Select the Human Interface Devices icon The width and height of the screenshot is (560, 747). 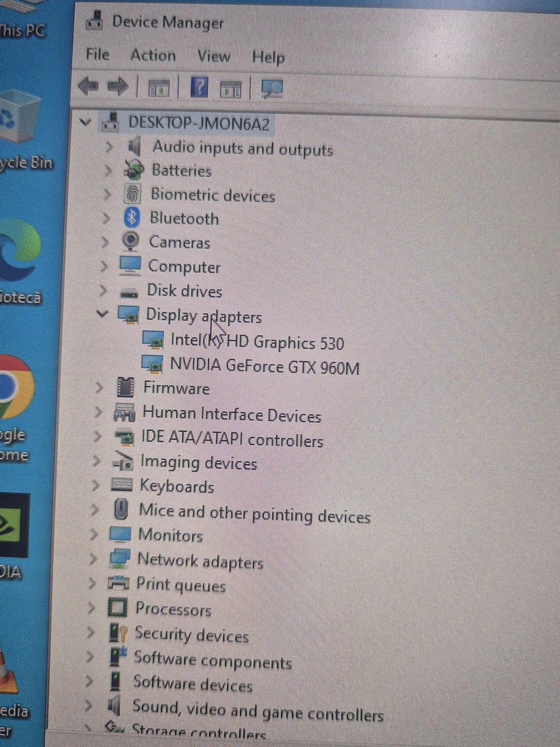pos(124,412)
